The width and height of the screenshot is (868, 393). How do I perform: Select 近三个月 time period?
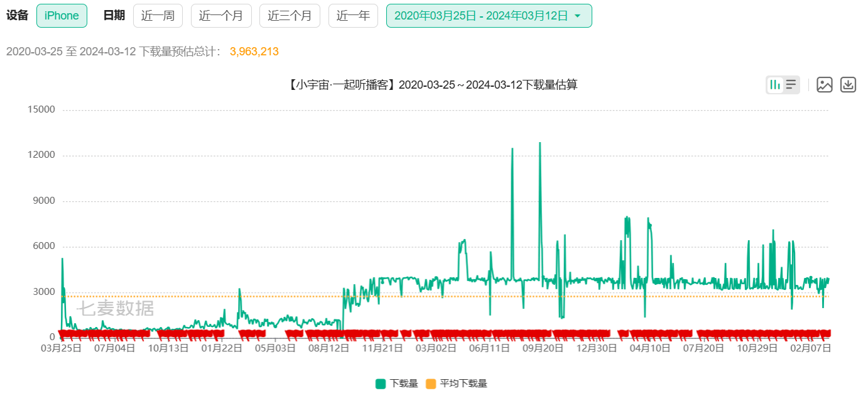point(290,16)
